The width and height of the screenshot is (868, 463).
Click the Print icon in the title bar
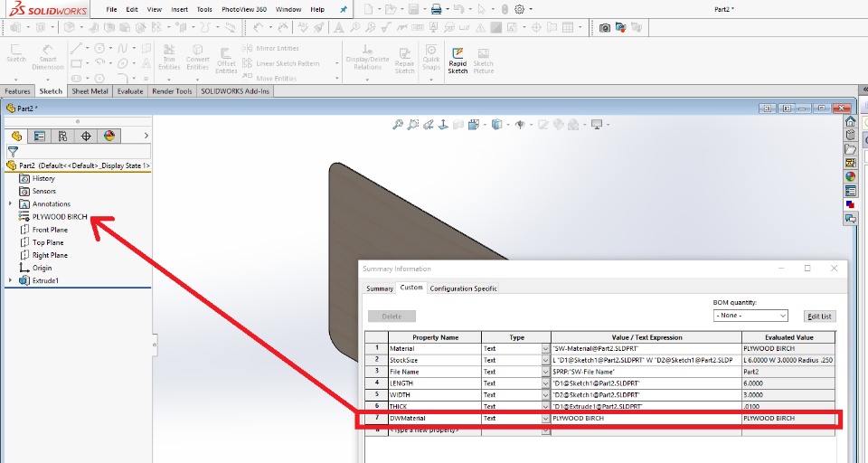(x=436, y=9)
